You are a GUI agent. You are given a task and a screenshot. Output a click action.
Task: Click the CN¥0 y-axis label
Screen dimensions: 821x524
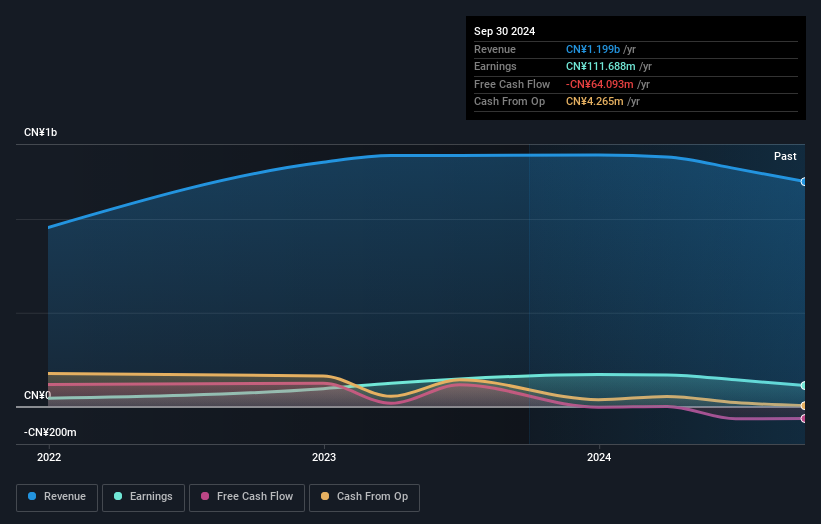(x=37, y=395)
